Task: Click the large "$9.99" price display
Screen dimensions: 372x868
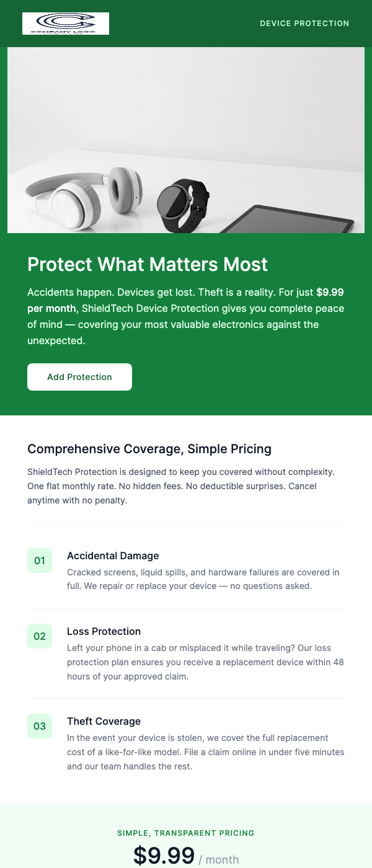Action: coord(164,855)
